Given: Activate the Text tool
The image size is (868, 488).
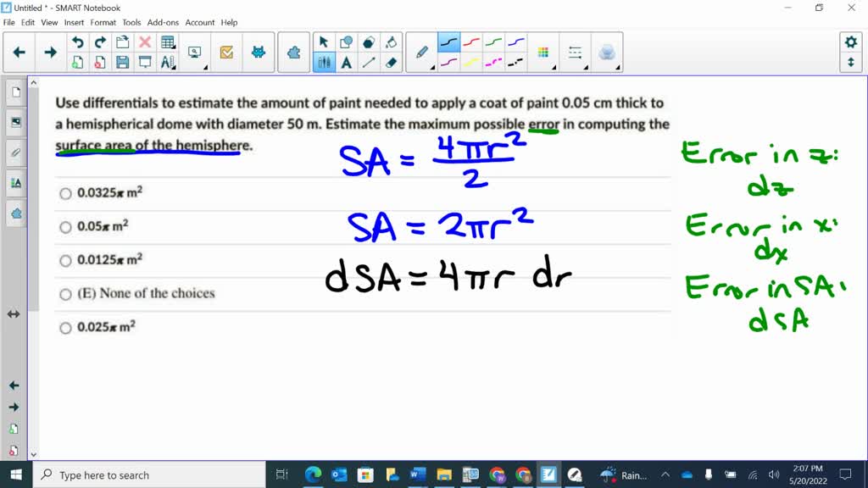Looking at the screenshot, I should (346, 60).
